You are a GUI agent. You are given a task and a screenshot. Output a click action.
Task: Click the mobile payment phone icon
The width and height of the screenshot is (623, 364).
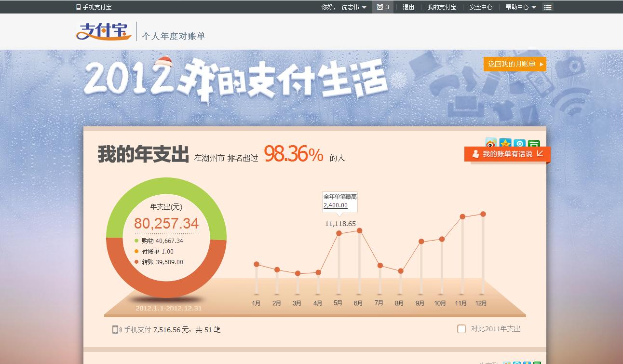pos(116,330)
